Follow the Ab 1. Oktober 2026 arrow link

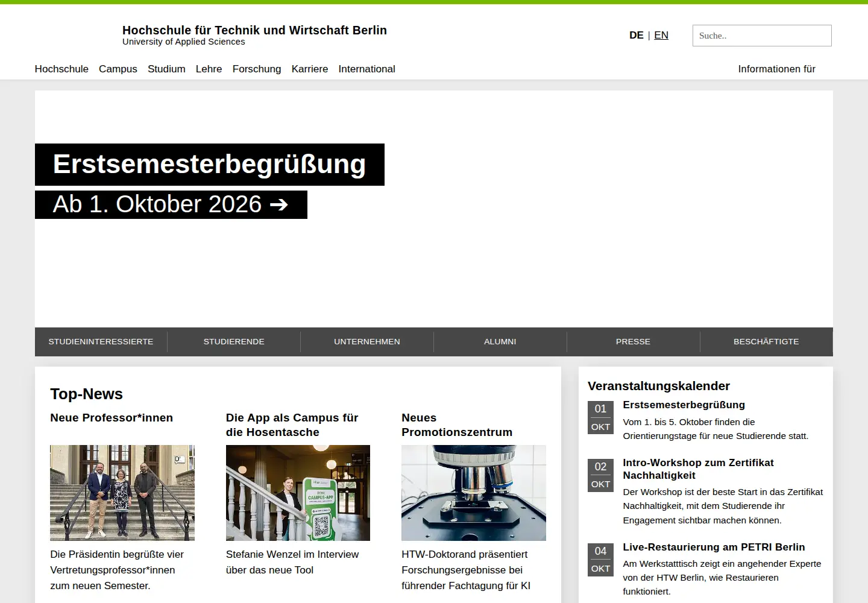(171, 204)
